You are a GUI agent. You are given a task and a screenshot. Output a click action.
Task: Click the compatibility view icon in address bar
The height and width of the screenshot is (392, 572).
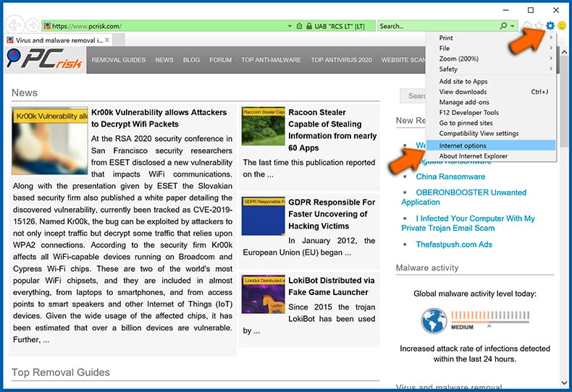299,26
